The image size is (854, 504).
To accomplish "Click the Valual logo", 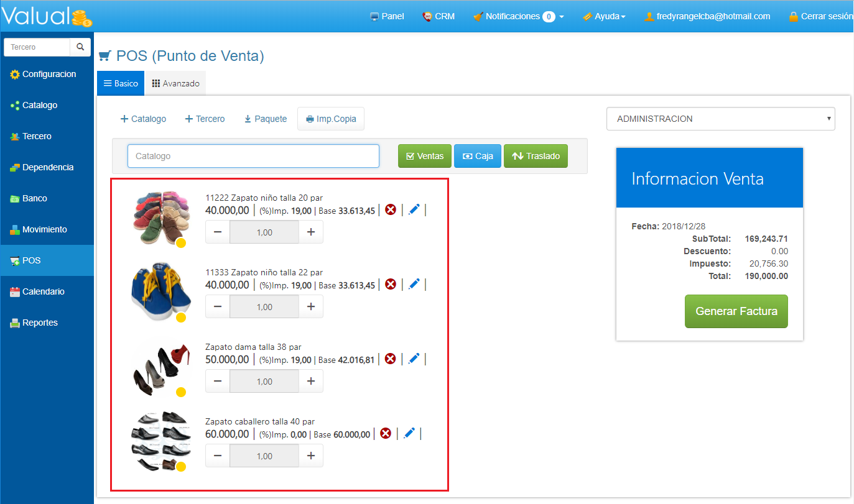I will point(47,16).
